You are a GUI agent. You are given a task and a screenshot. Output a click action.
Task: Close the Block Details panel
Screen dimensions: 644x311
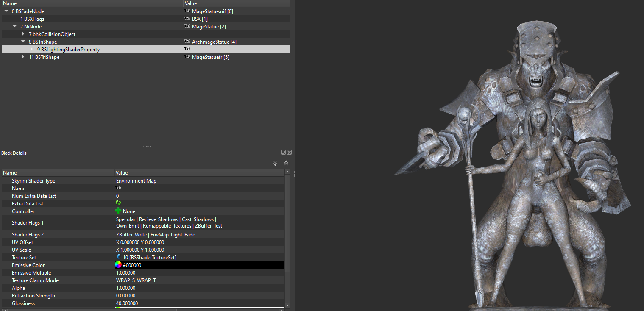(289, 153)
